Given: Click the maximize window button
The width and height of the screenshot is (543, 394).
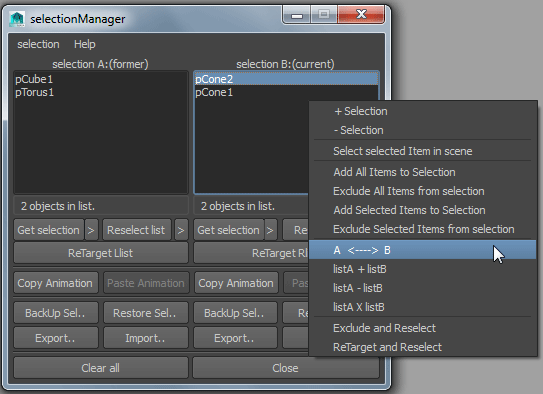Looking at the screenshot, I should pyautogui.click(x=324, y=15).
